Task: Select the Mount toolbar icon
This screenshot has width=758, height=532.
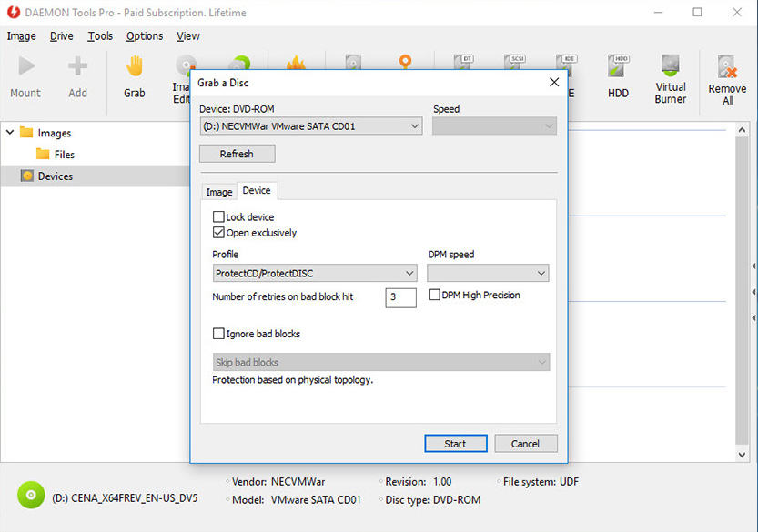Action: 25,77
